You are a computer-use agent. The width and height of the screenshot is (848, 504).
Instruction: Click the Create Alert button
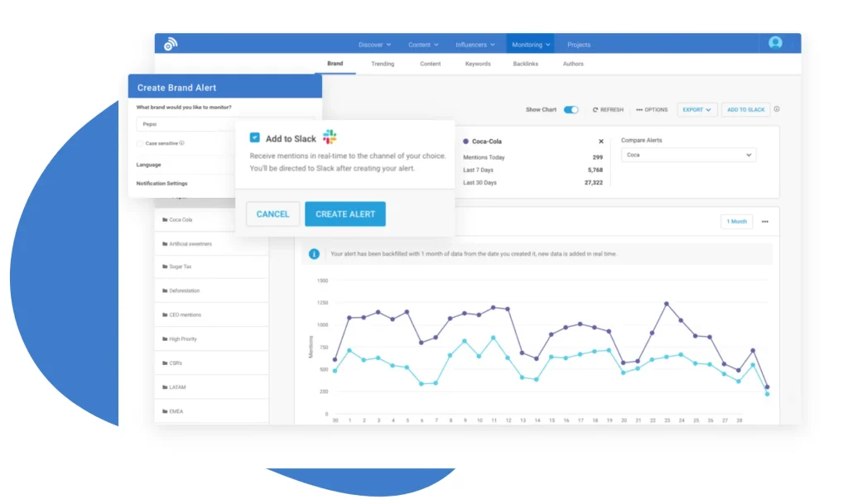tap(345, 214)
